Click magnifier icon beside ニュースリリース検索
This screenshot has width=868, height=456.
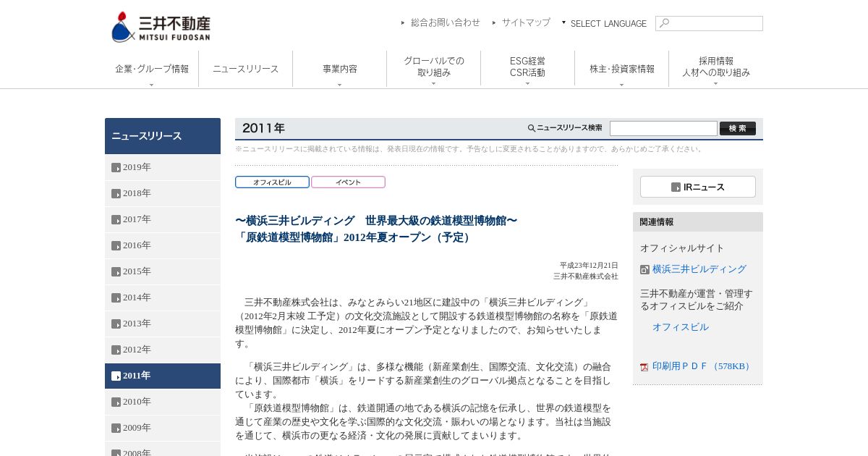[532, 128]
